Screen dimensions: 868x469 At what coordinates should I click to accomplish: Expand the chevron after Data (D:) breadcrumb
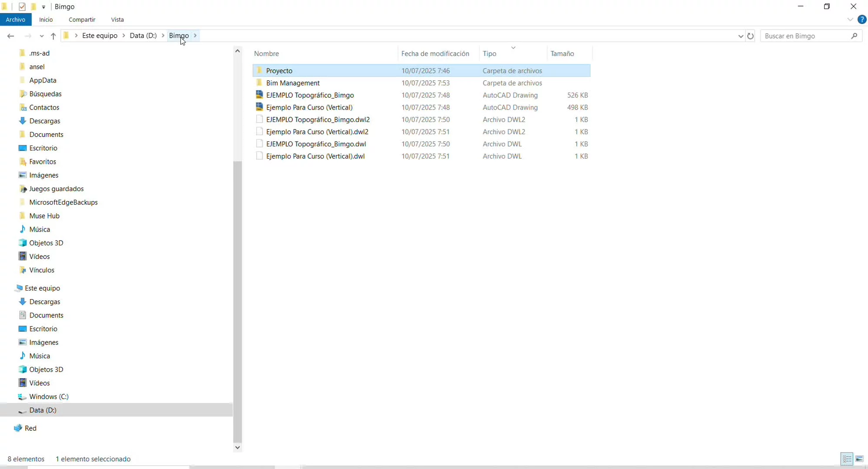point(163,36)
